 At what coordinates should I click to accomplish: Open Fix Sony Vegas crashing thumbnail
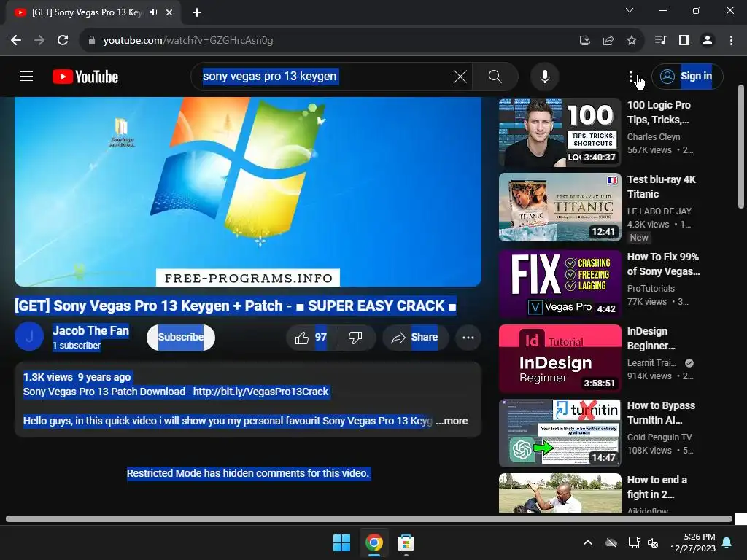(560, 284)
